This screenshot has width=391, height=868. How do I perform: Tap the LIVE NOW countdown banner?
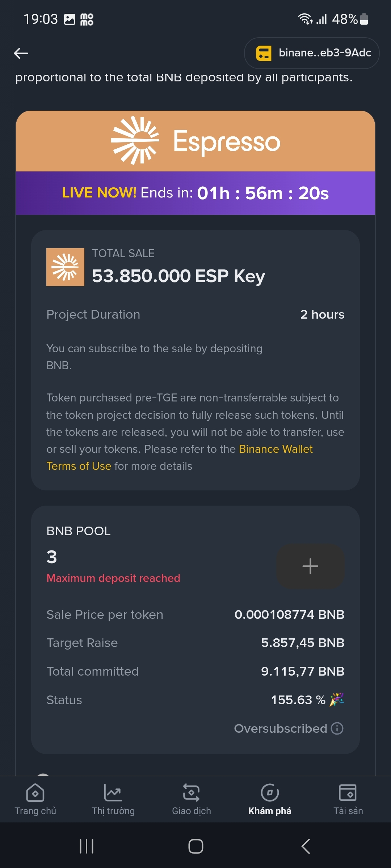195,193
